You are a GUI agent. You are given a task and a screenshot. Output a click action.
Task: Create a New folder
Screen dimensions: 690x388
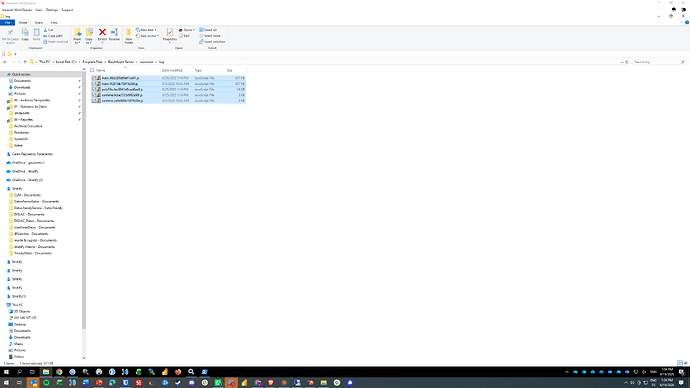pos(128,36)
